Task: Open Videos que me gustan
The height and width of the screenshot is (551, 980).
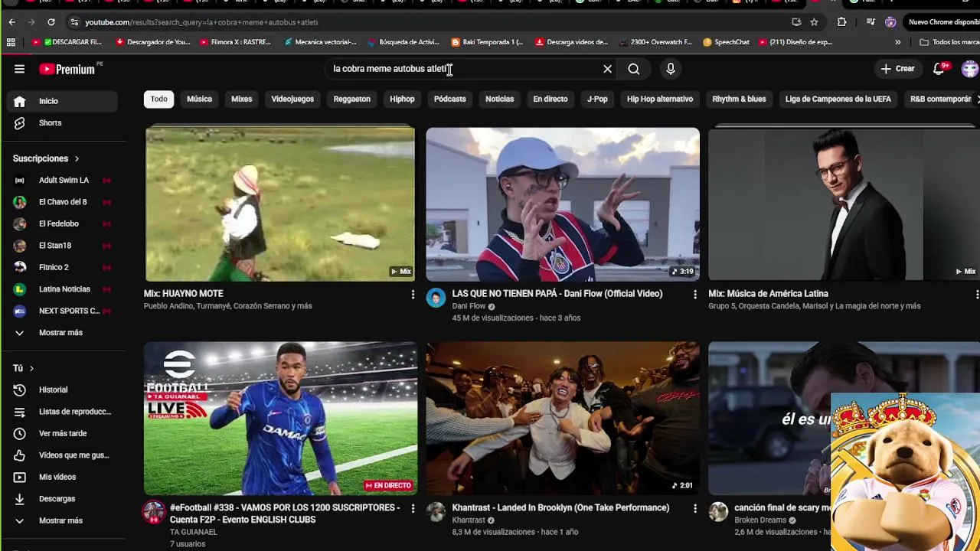Action: [63, 455]
